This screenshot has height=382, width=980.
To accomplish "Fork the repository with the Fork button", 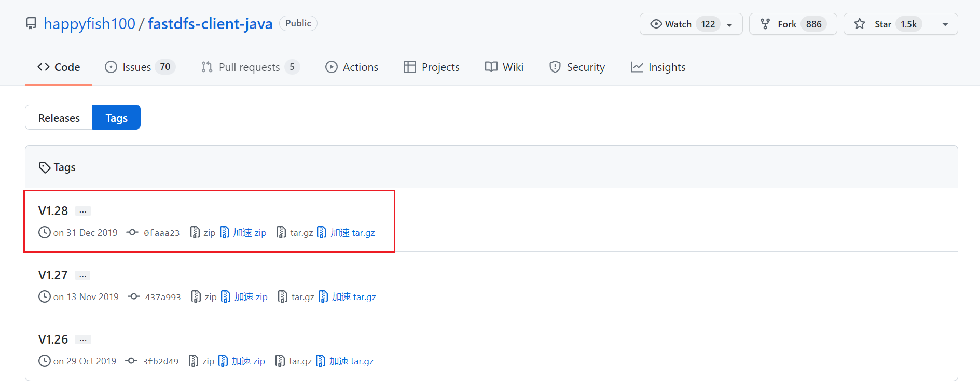I will point(793,24).
